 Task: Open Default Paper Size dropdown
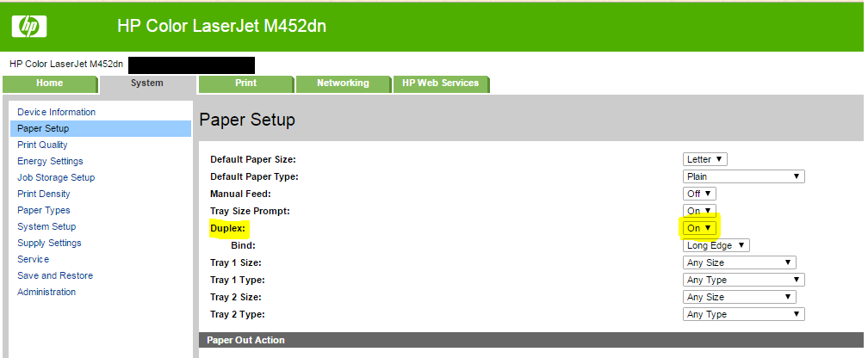(x=705, y=159)
